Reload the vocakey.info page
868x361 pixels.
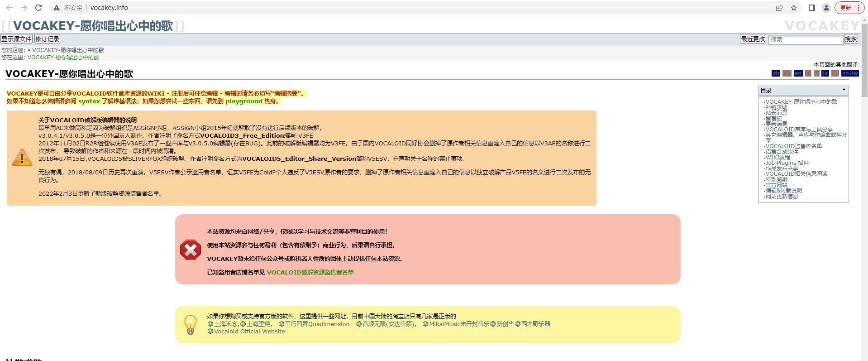(x=38, y=8)
